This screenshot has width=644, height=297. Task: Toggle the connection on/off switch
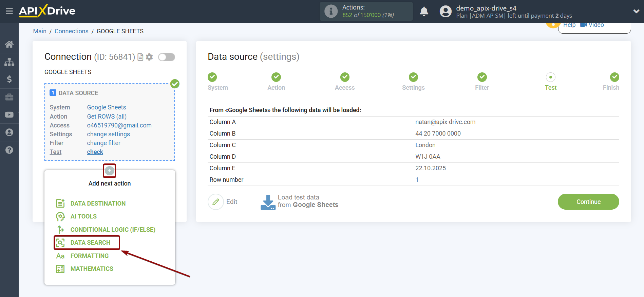coord(166,57)
